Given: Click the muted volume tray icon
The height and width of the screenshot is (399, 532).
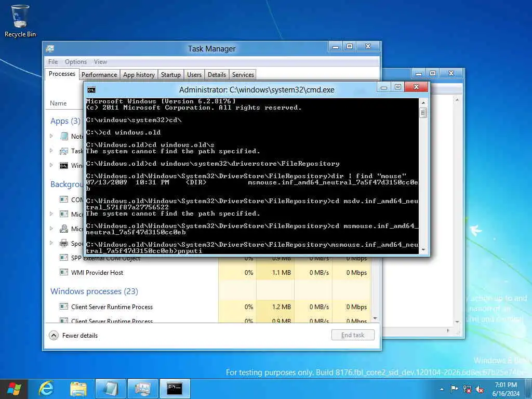Looking at the screenshot, I should click(480, 389).
